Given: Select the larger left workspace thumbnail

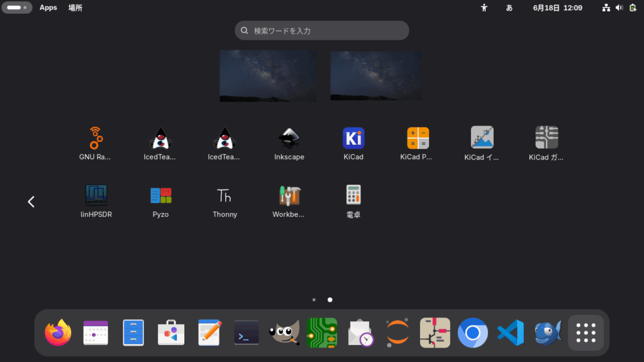Looking at the screenshot, I should 268,76.
